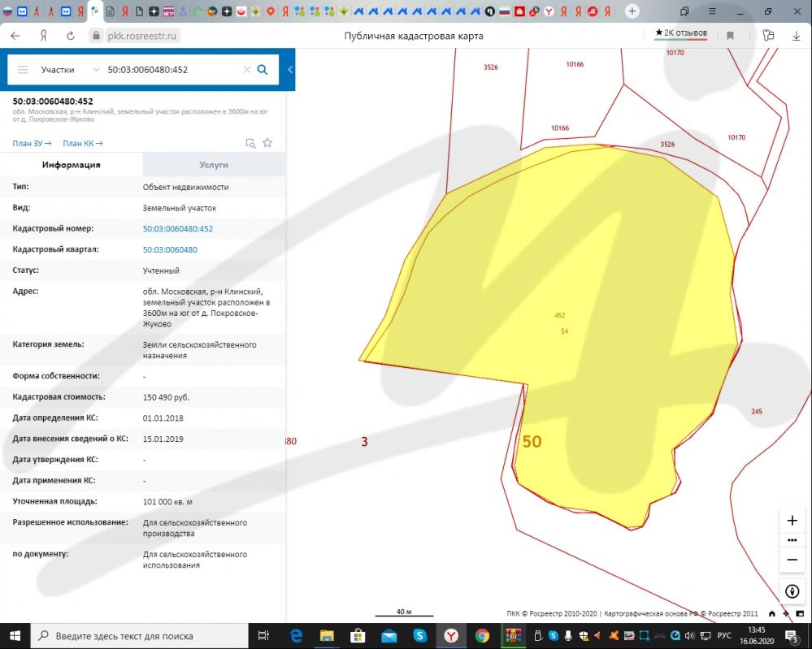The width and height of the screenshot is (812, 649).
Task: Click parcel label 245 on the map
Action: [757, 412]
